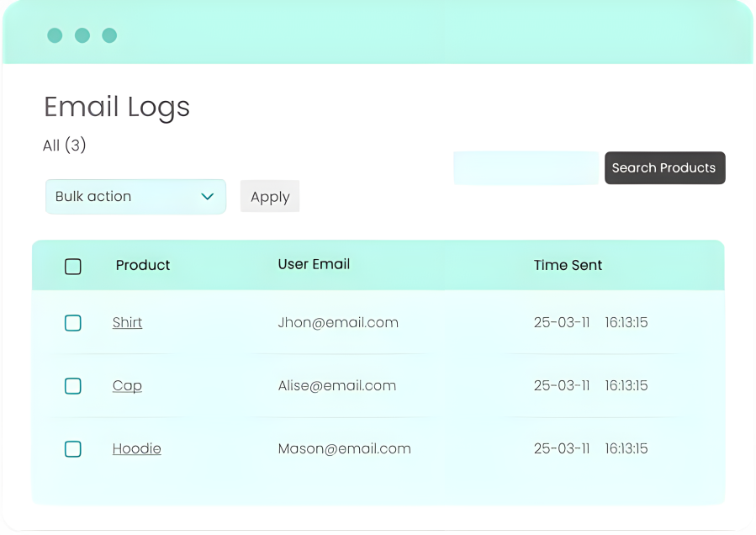Screen dimensions: 756x535
Task: Click the first window control dot
Action: click(55, 35)
